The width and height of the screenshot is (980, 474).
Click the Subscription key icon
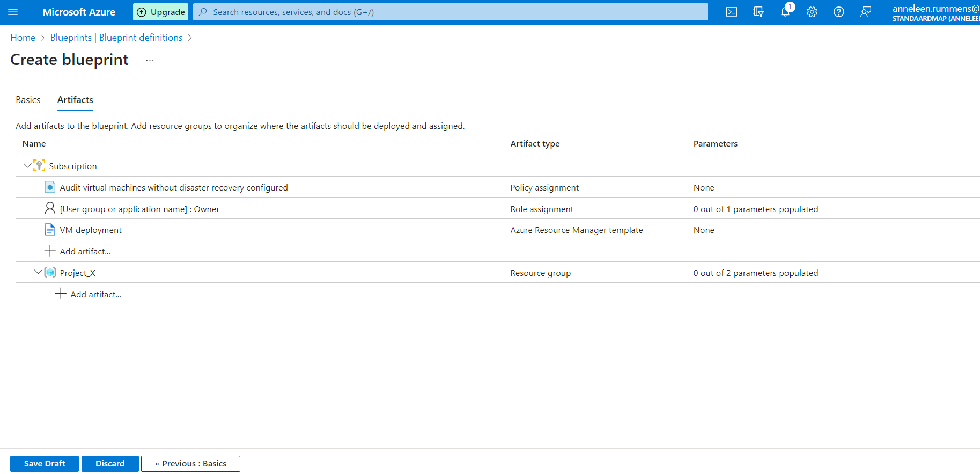tap(39, 165)
